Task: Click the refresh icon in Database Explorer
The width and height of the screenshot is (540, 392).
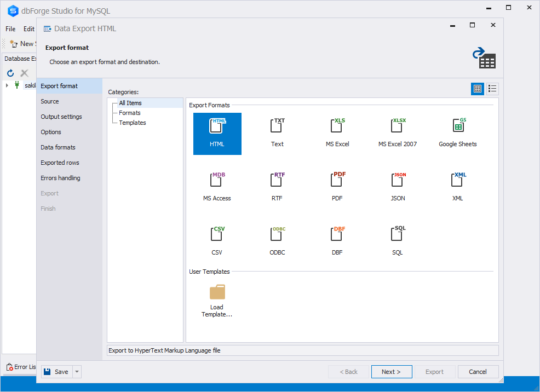Action: [10, 73]
